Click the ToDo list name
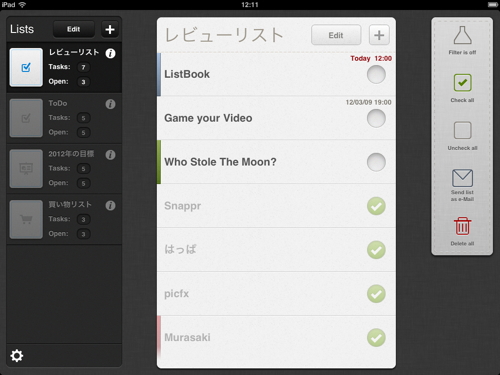The height and width of the screenshot is (375, 500). pos(58,103)
